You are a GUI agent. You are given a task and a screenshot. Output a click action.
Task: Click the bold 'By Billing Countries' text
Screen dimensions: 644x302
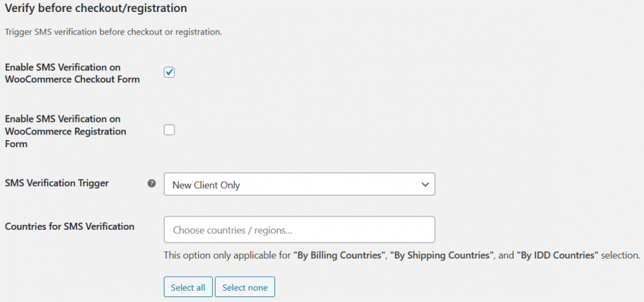(x=338, y=256)
